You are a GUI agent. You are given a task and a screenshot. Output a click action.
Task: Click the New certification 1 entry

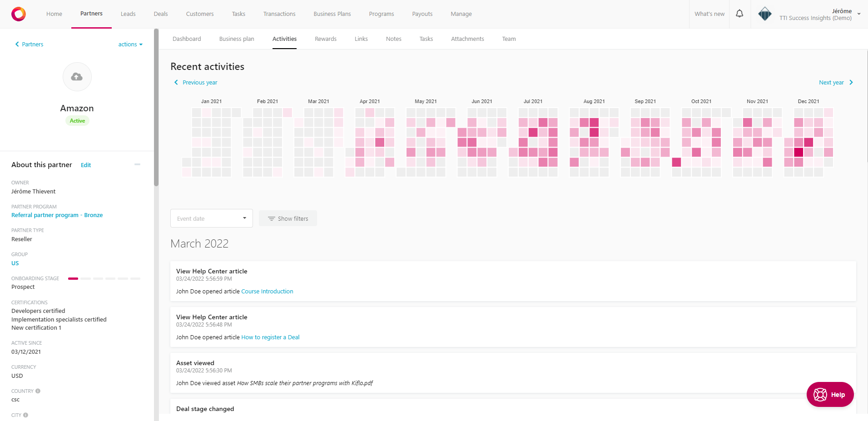pos(36,328)
